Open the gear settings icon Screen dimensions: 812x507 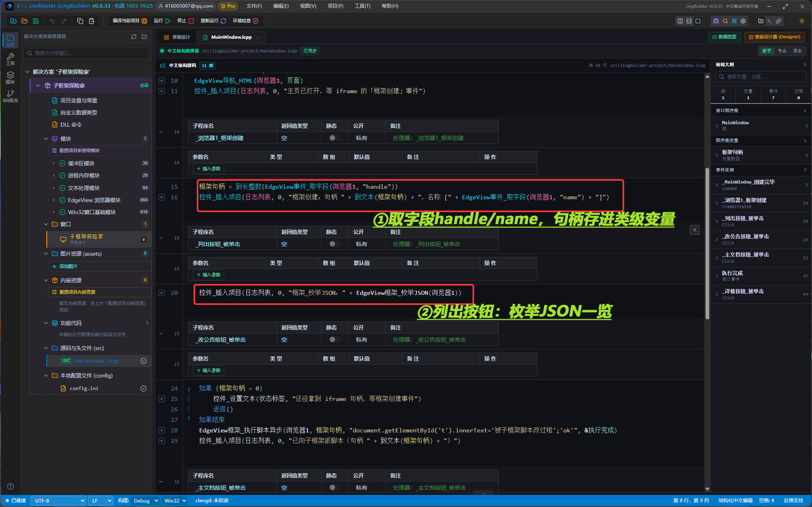743,21
